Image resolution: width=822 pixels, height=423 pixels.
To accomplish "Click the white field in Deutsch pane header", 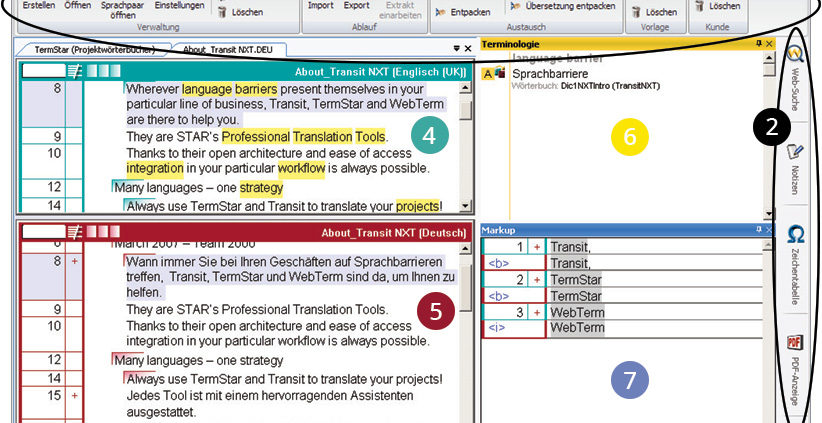I will (x=44, y=232).
